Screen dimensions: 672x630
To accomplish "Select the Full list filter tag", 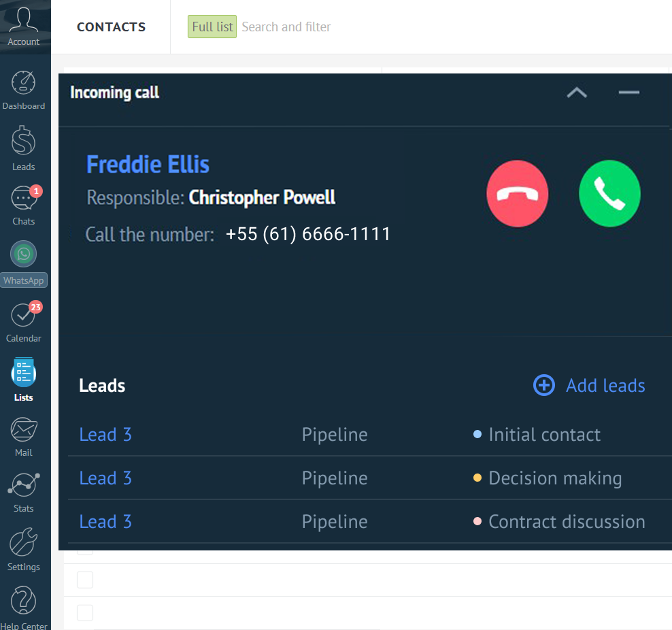I will tap(212, 27).
